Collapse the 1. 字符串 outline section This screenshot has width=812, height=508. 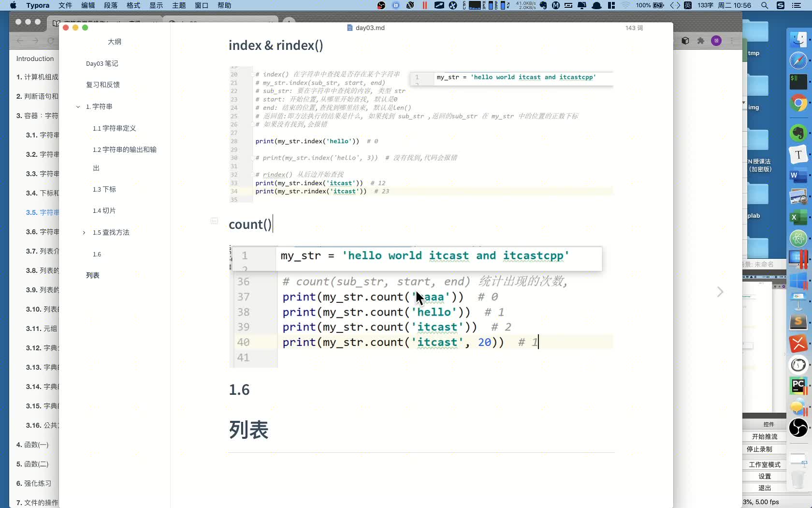(78, 106)
